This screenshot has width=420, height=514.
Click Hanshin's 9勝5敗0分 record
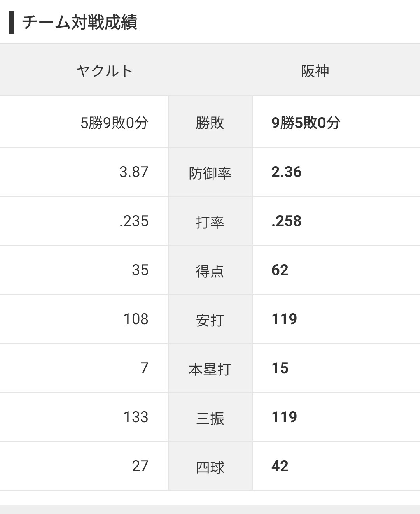pyautogui.click(x=306, y=123)
